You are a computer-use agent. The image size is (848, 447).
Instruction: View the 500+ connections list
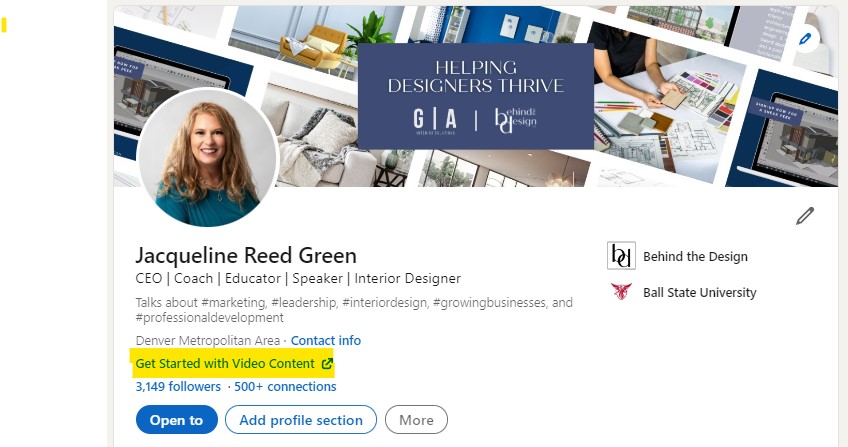point(285,386)
